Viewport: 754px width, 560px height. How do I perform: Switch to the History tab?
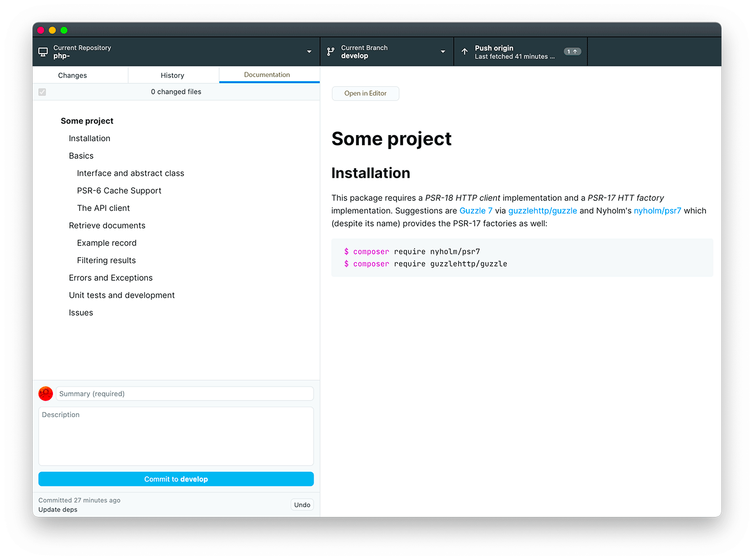pyautogui.click(x=173, y=76)
